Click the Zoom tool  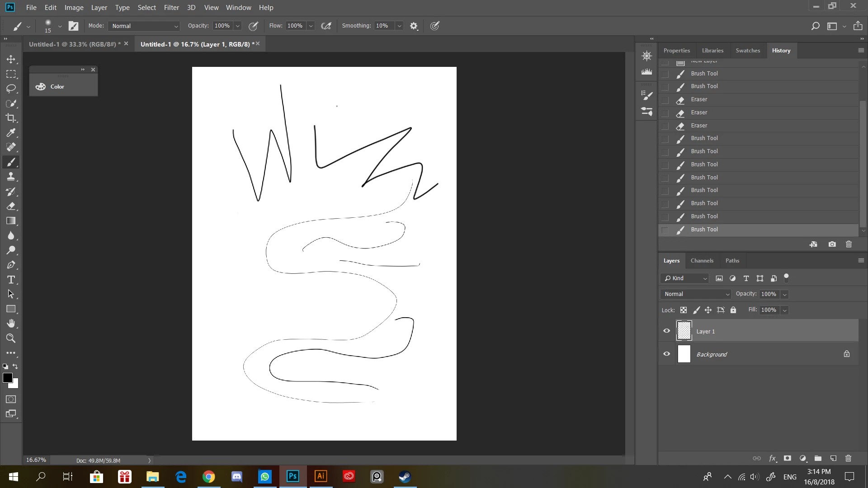(x=11, y=338)
